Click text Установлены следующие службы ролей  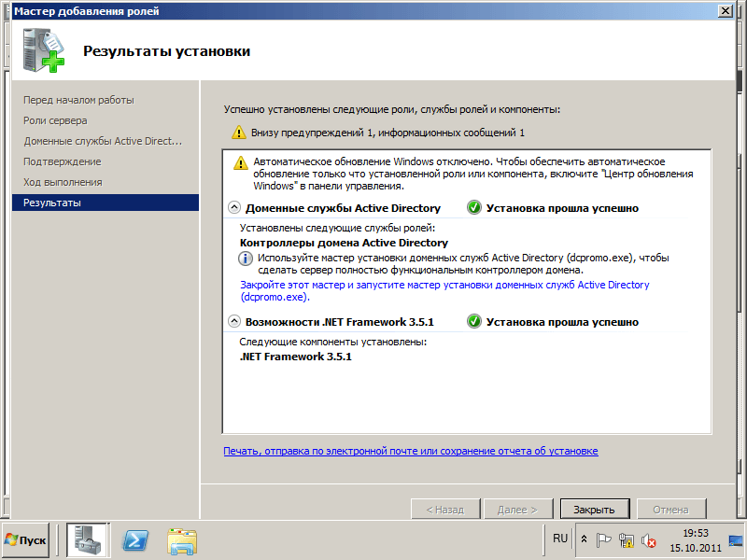click(x=337, y=228)
